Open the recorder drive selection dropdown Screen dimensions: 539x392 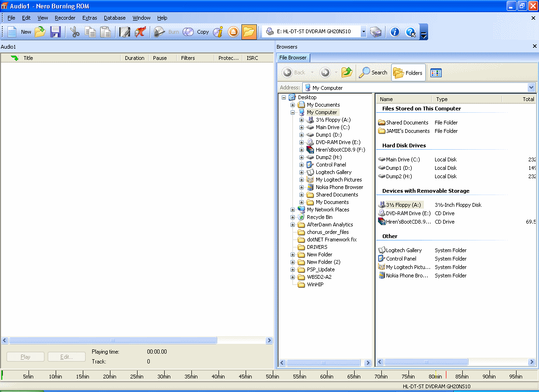click(x=364, y=32)
